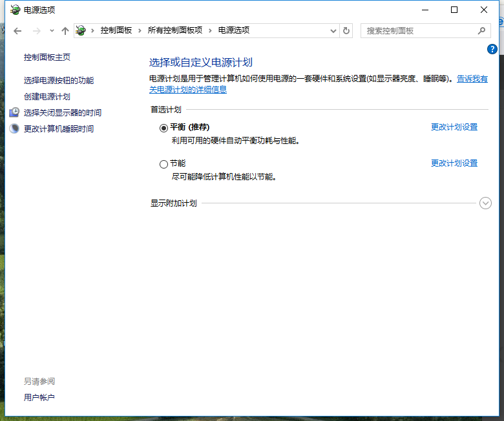
Task: Click the blue help question mark icon
Action: coord(492,49)
